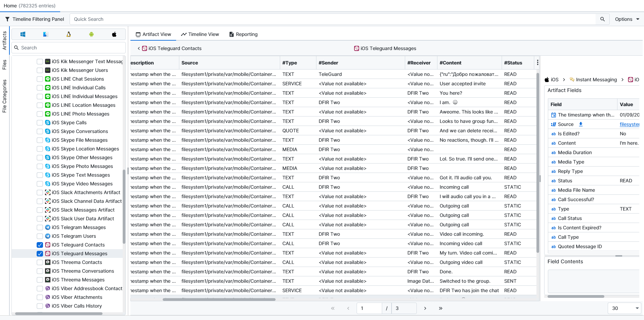Switch to Artifact View tab
644x320 pixels.
153,34
